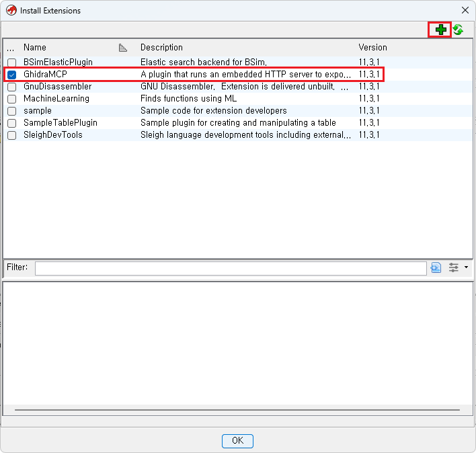Toggle the SampleTablePlugin checkbox

[x=12, y=123]
